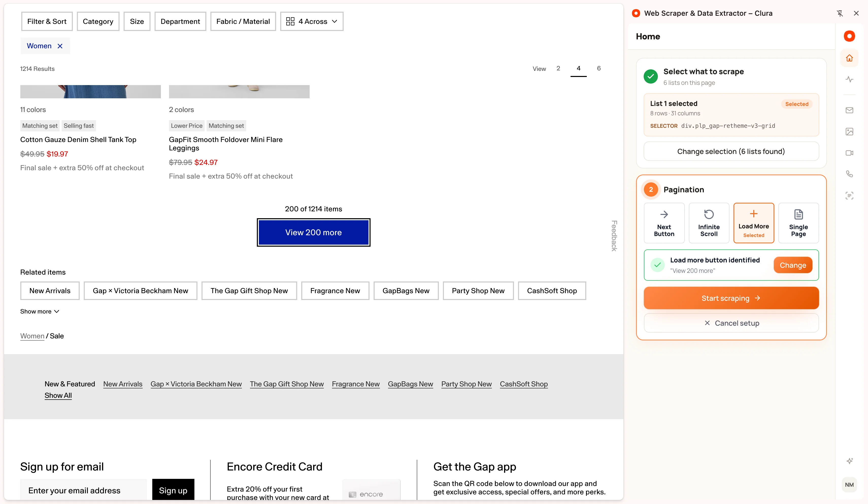This screenshot has width=868, height=504.
Task: Open the phone extractor icon
Action: pos(849,174)
